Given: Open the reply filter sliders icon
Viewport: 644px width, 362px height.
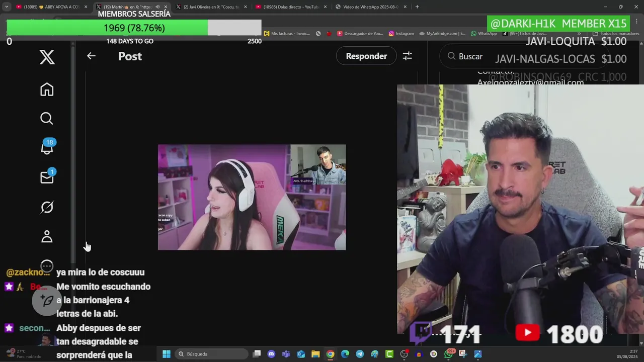Looking at the screenshot, I should point(408,56).
